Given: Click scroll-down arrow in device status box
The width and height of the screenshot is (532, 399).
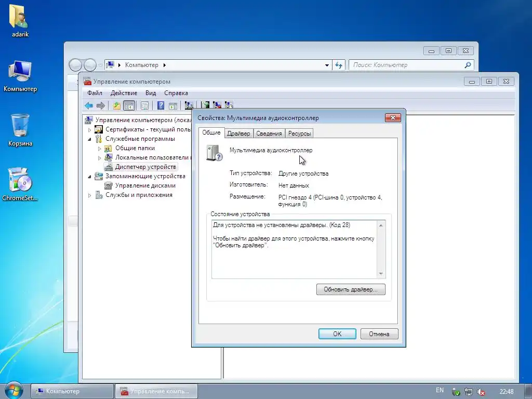Looking at the screenshot, I should pos(381,273).
